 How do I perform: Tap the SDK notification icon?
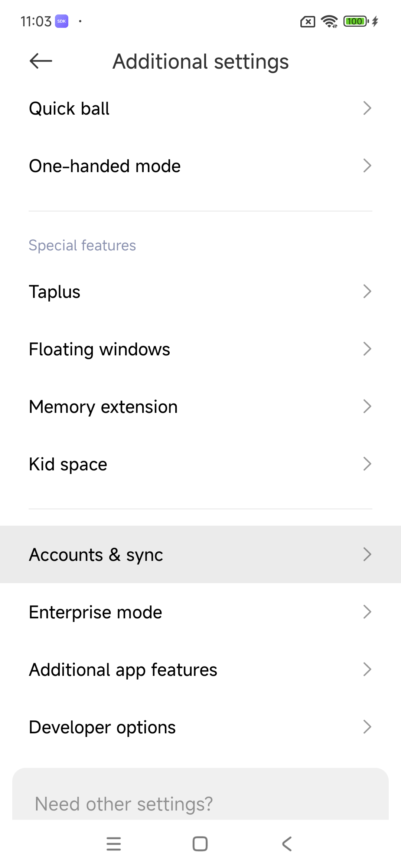tap(62, 21)
